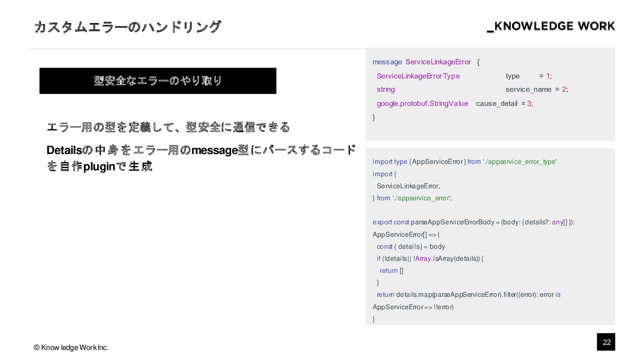644x362 pixels.
Task: Click the line を自作pluginで生成
Action: pyautogui.click(x=99, y=166)
